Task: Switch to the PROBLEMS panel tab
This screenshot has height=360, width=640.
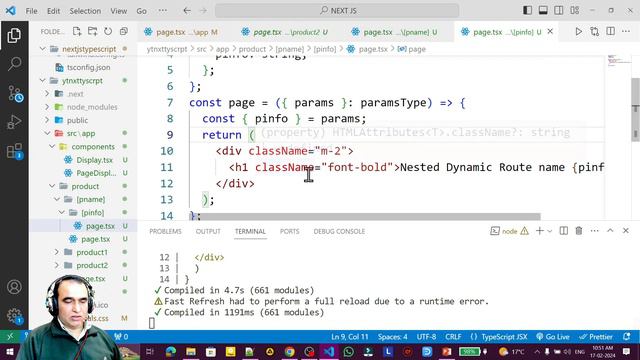Action: [x=165, y=231]
